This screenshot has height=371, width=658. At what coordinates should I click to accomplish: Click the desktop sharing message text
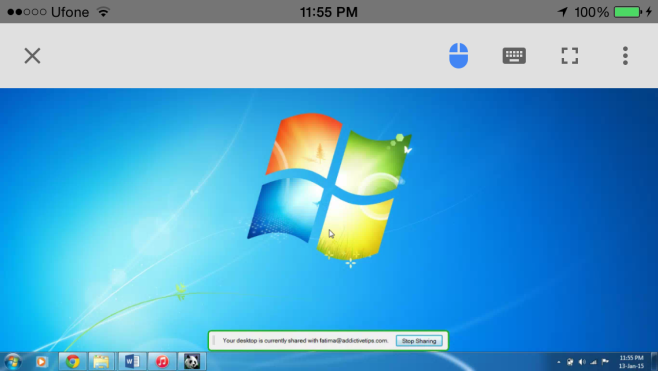[305, 341]
